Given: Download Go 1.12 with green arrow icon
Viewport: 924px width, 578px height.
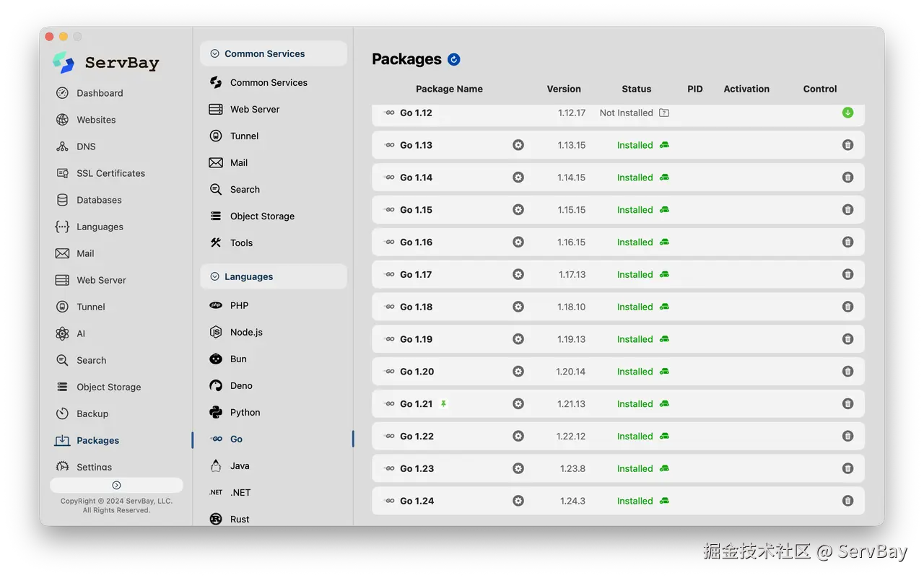Looking at the screenshot, I should 847,113.
